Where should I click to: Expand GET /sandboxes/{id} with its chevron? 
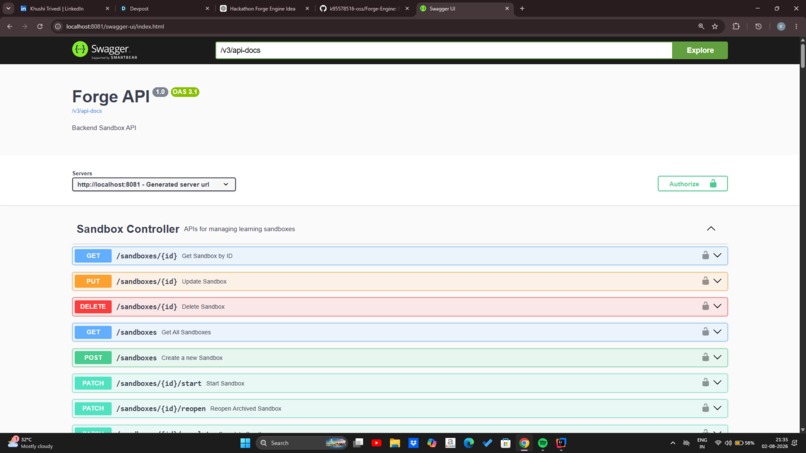click(718, 255)
